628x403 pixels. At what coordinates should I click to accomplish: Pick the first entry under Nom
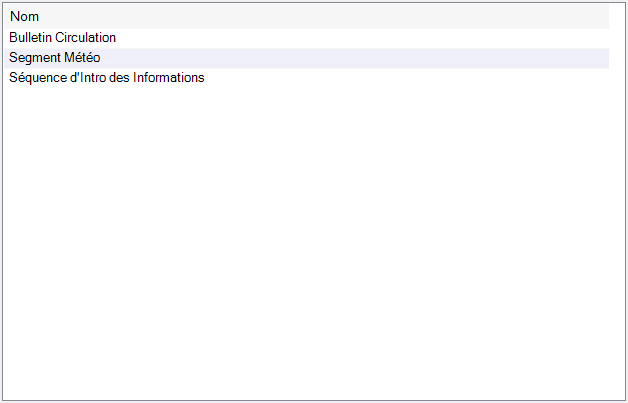click(307, 38)
